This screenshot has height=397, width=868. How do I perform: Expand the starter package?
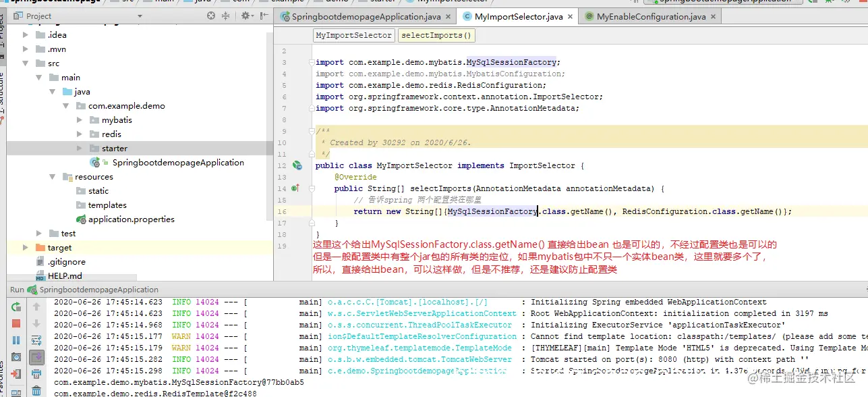pyautogui.click(x=80, y=148)
